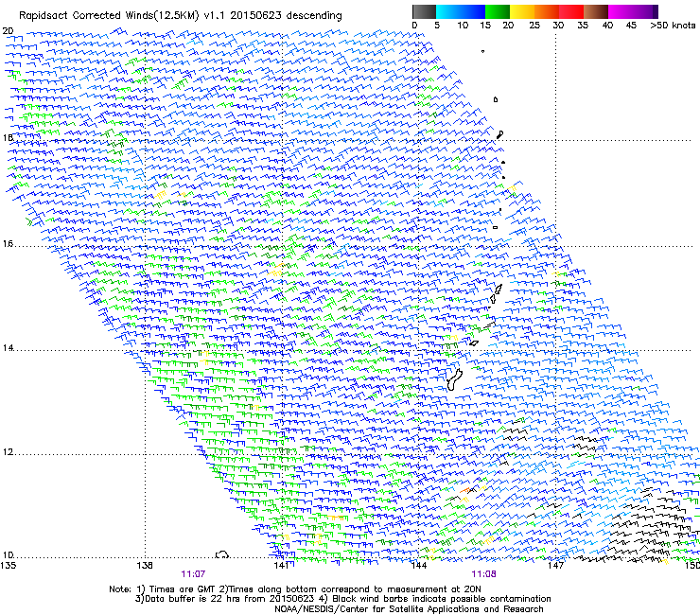Click the '25' label under color bar
Image resolution: width=700 pixels, height=615 pixels.
tap(534, 26)
